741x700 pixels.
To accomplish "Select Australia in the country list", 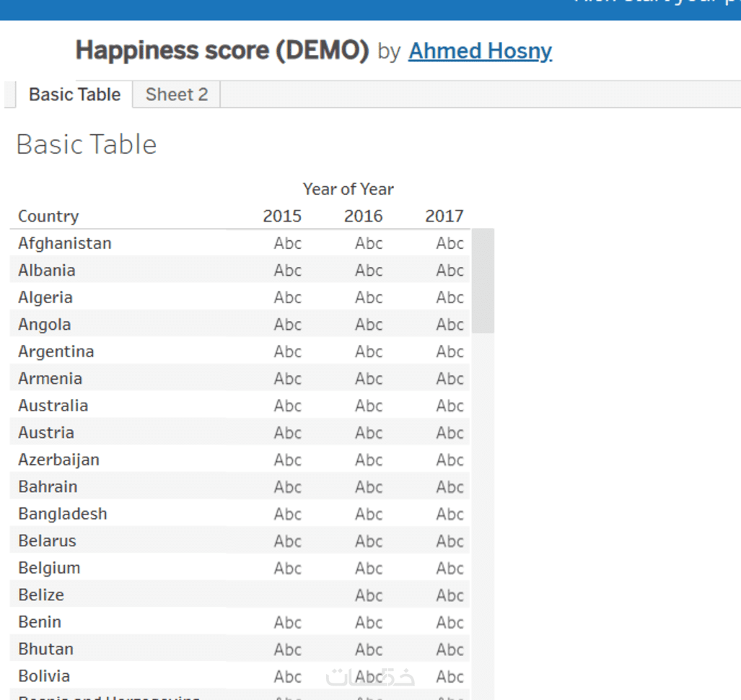I will point(53,406).
